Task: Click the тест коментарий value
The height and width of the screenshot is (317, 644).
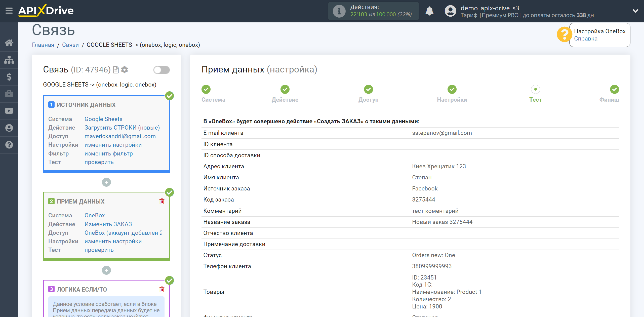Action: pos(435,211)
